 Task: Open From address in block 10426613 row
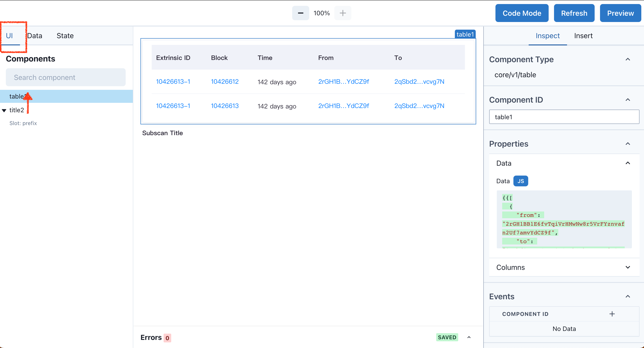click(344, 106)
